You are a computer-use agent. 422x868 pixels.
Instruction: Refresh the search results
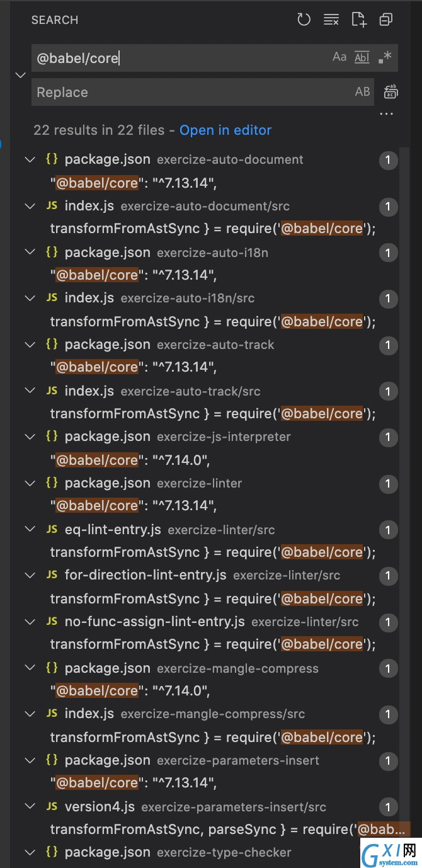[304, 20]
